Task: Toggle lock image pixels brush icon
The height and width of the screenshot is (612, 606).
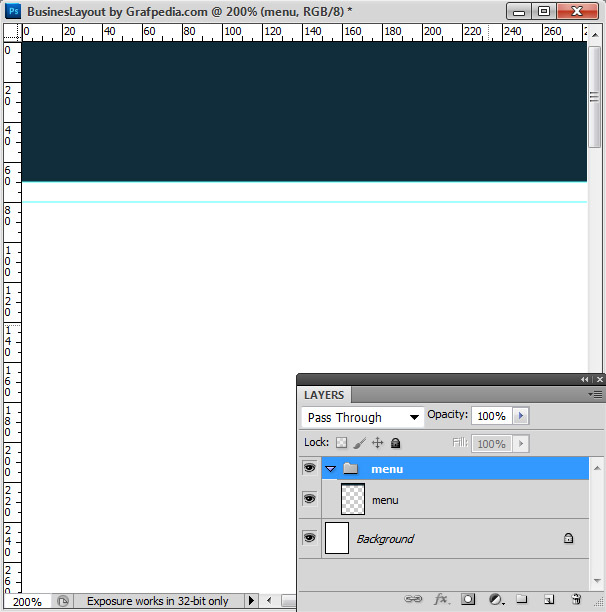Action: [360, 443]
